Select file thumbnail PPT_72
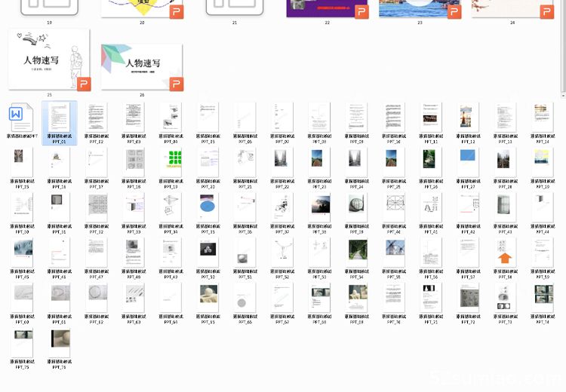This screenshot has width=566, height=392. pos(468,298)
